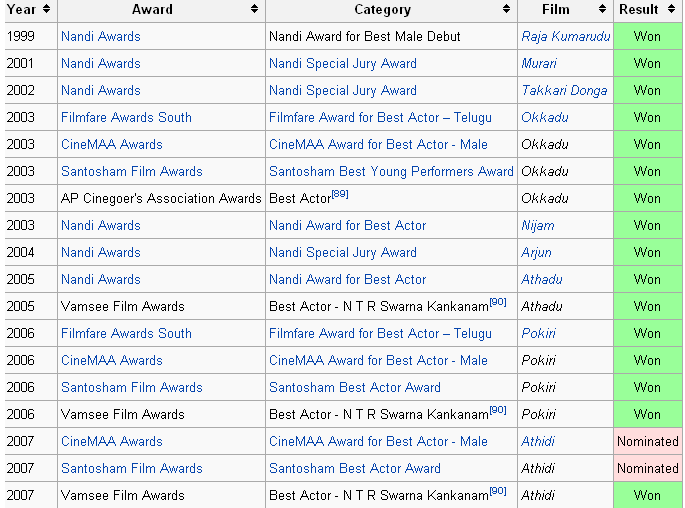The image size is (685, 508).
Task: Go to Filmfare Awards South 2003 link
Action: (x=126, y=118)
